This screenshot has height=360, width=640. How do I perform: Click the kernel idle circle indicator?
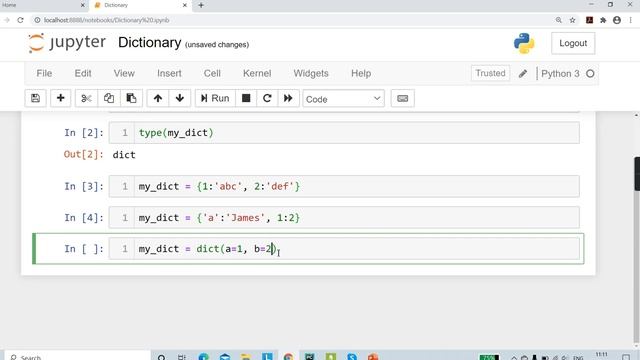590,74
